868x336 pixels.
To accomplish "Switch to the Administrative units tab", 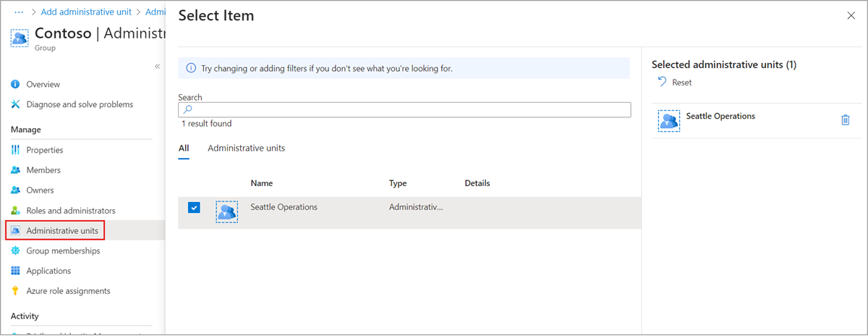I will (x=246, y=148).
